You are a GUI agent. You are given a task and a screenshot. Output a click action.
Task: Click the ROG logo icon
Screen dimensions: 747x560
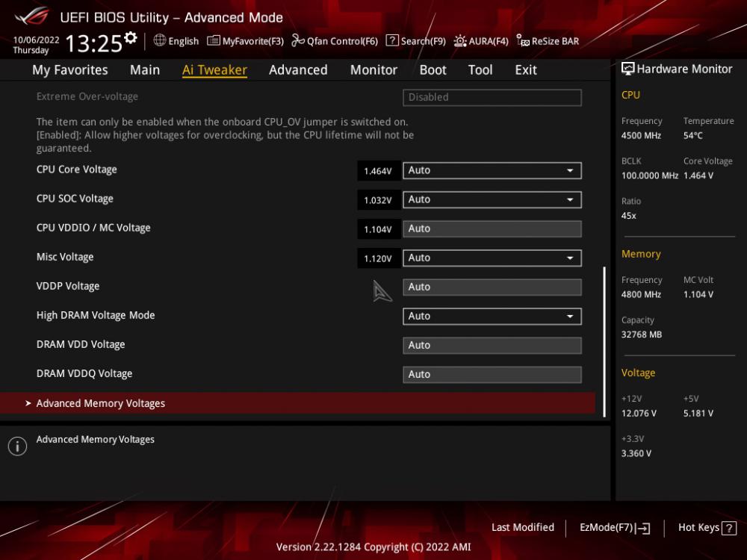pyautogui.click(x=32, y=16)
